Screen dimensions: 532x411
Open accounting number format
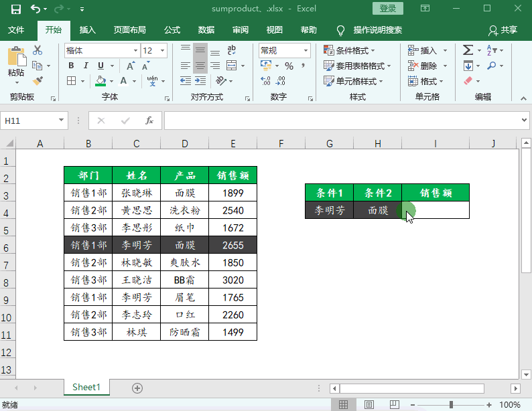pyautogui.click(x=265, y=66)
